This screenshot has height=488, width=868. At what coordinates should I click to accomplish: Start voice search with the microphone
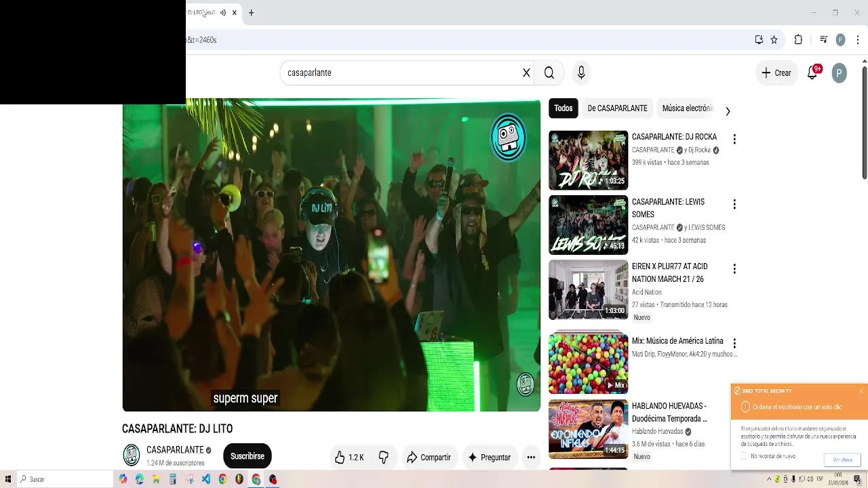coord(581,73)
